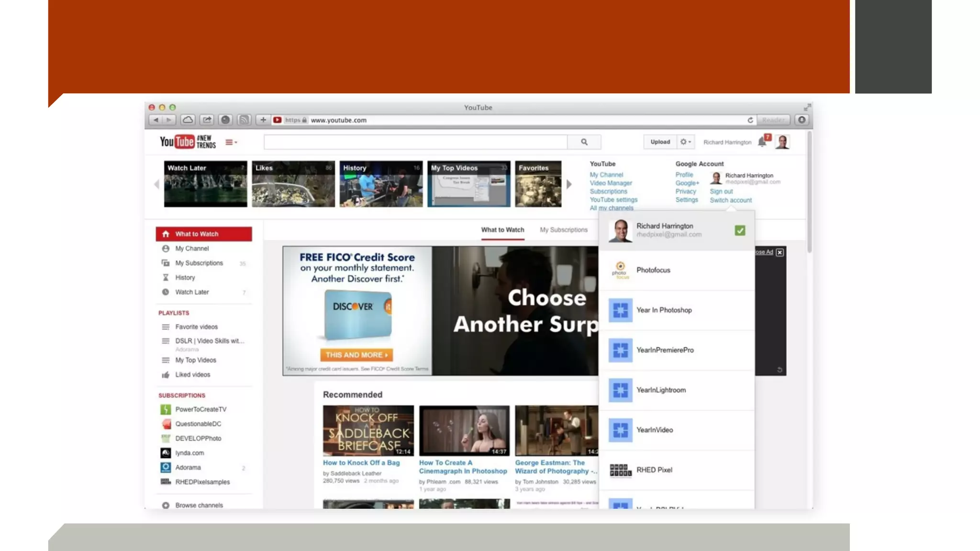Click the Safari reload page icon
The height and width of the screenshot is (551, 980).
click(750, 120)
